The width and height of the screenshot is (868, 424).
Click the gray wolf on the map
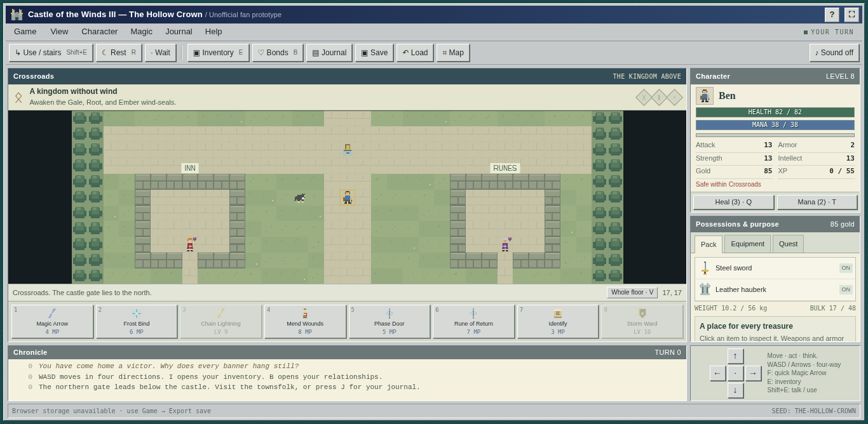coord(300,197)
